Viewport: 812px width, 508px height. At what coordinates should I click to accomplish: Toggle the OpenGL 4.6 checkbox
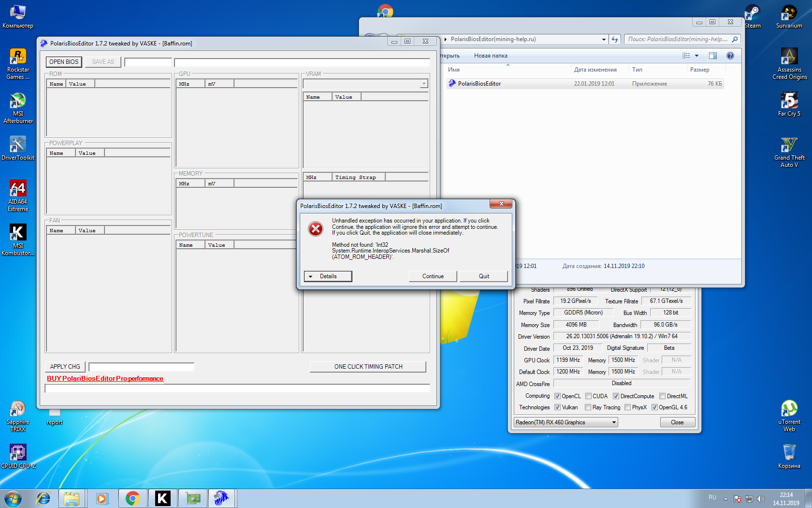click(x=654, y=407)
